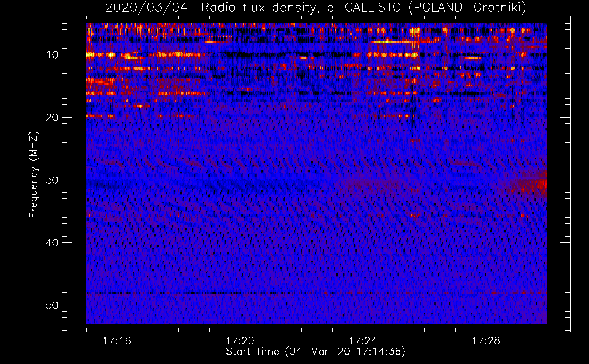Click the 'Start Time (04-Mar-20 17:14:36)' label
589x364 pixels.
(x=316, y=352)
